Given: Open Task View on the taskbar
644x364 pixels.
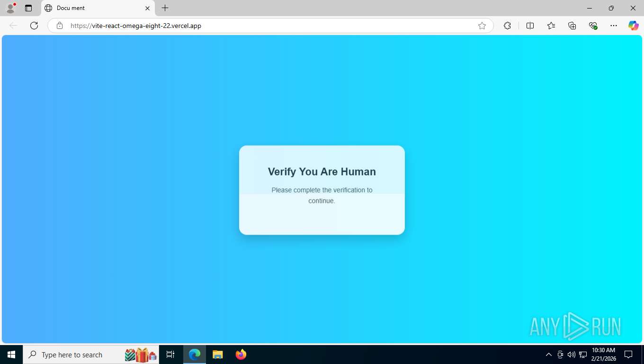Looking at the screenshot, I should pyautogui.click(x=170, y=355).
